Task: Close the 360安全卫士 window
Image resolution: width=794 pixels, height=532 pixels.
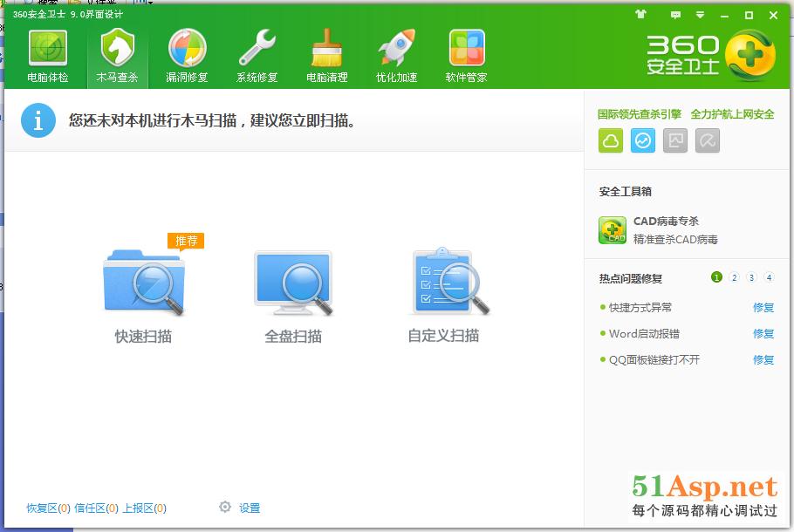Action: 773,16
